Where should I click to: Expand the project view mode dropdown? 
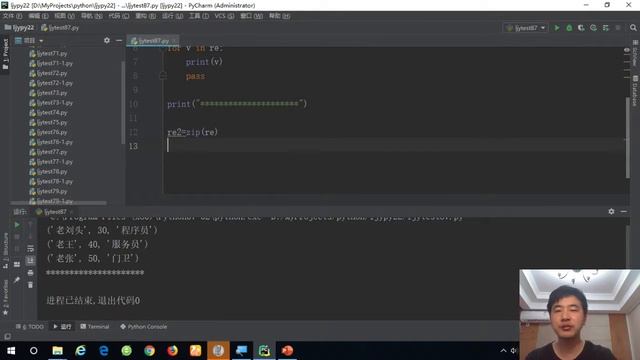pos(41,41)
